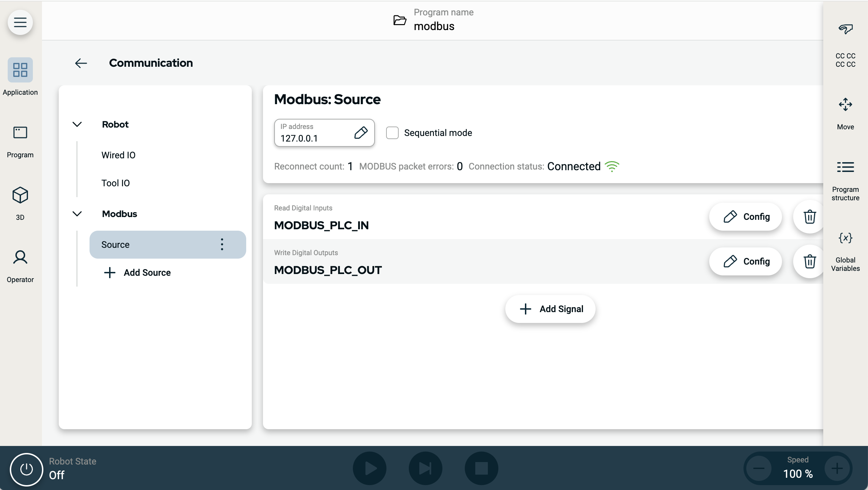Decrease speed with the minus button

[x=759, y=469]
